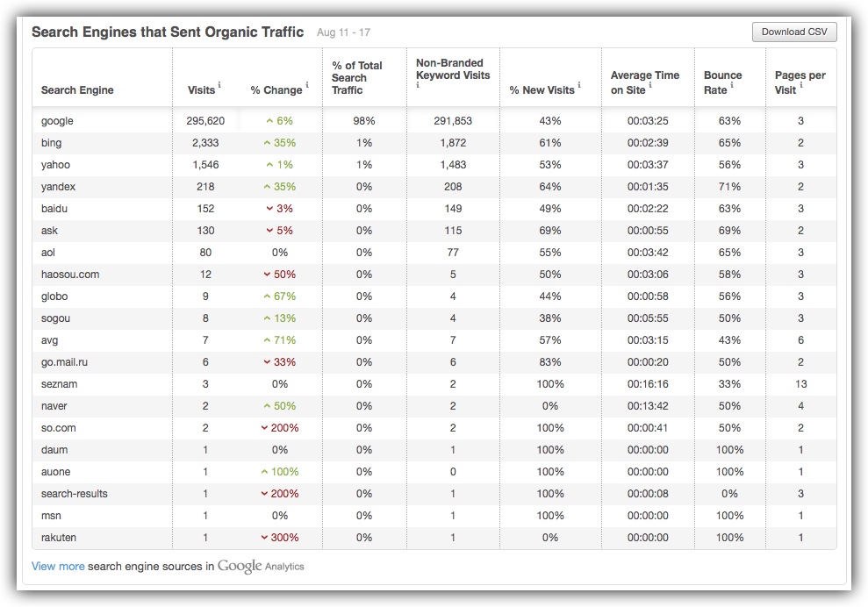Select the go.mail.ru row name
The width and height of the screenshot is (868, 607).
pyautogui.click(x=64, y=362)
